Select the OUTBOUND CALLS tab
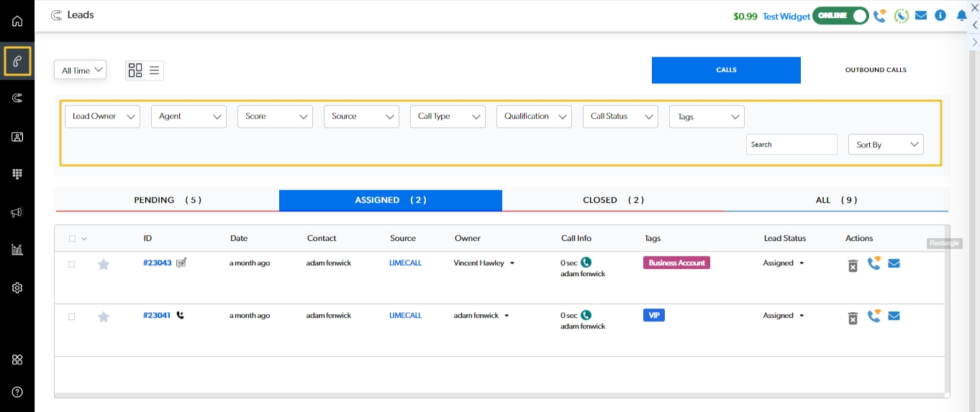 [x=875, y=70]
